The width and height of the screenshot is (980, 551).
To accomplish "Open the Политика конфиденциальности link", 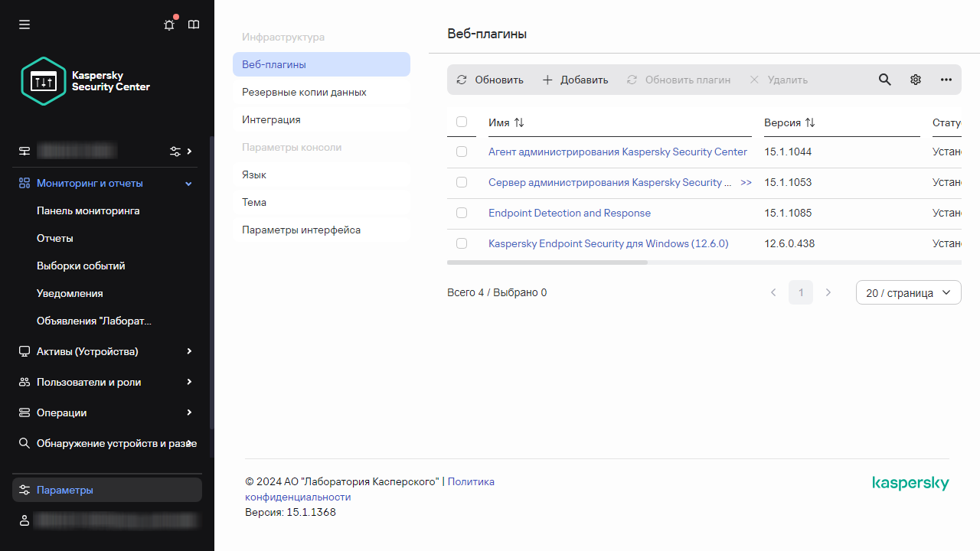I will [470, 482].
